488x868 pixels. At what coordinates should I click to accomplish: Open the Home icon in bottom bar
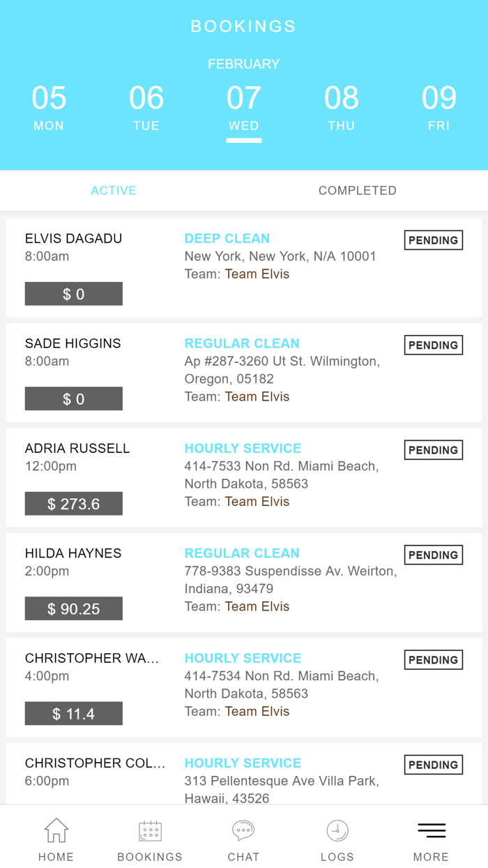56,830
